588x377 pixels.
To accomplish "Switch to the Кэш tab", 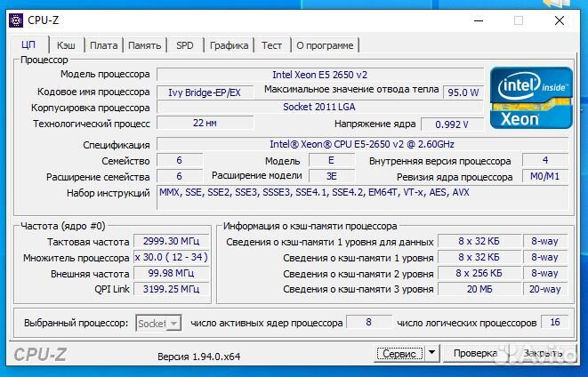I will point(66,45).
